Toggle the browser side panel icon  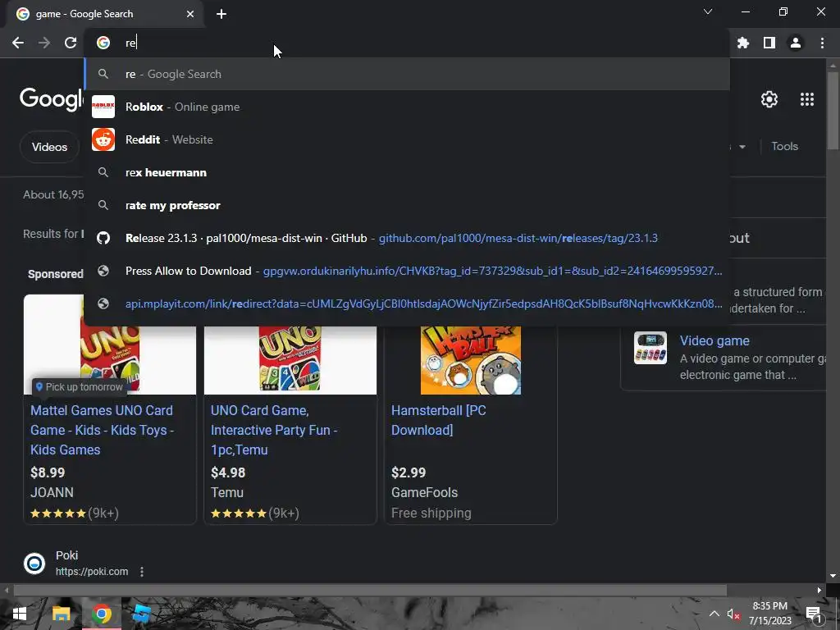coord(769,43)
